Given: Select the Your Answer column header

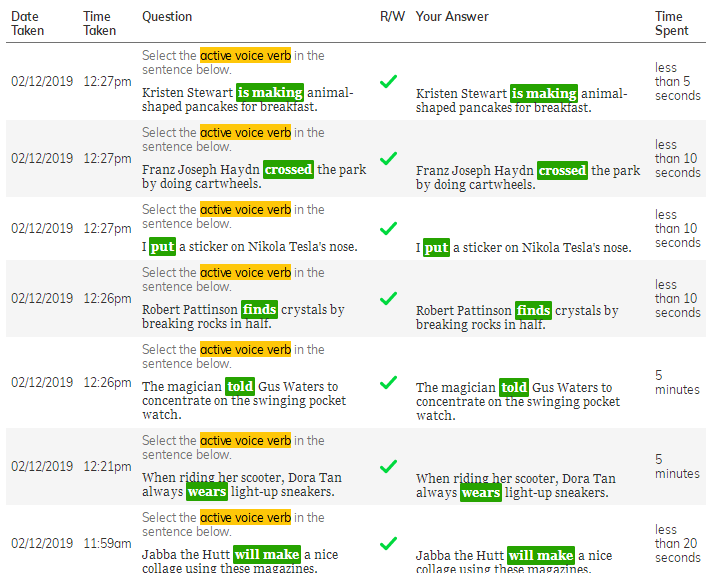Looking at the screenshot, I should [x=452, y=17].
